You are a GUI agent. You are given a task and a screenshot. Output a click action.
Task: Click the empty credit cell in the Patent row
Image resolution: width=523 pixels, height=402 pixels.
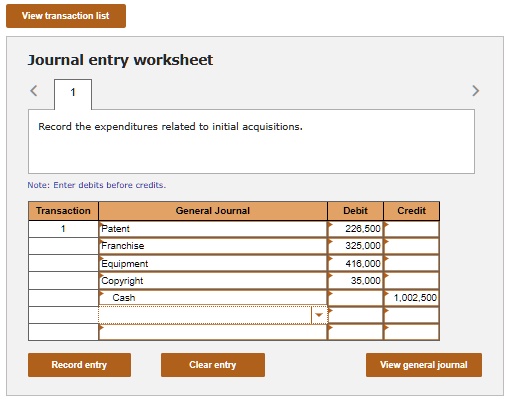412,229
